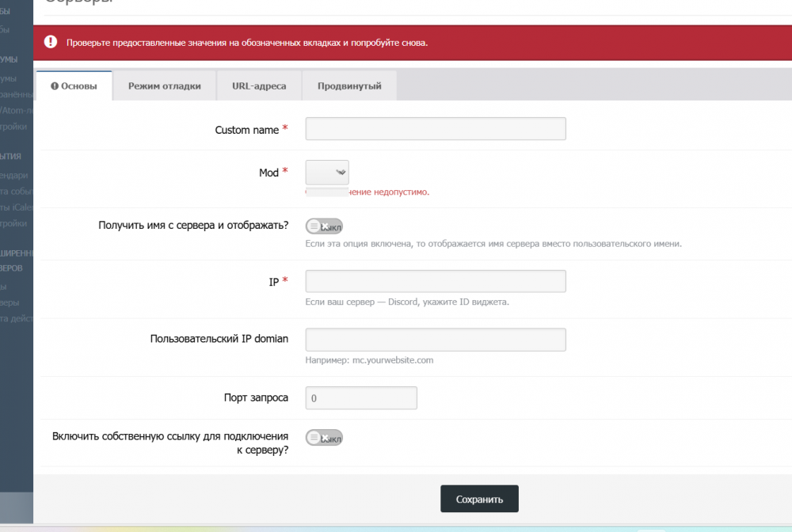Click the warning icon on the Основы tab
Image resolution: width=792 pixels, height=532 pixels.
pos(55,86)
